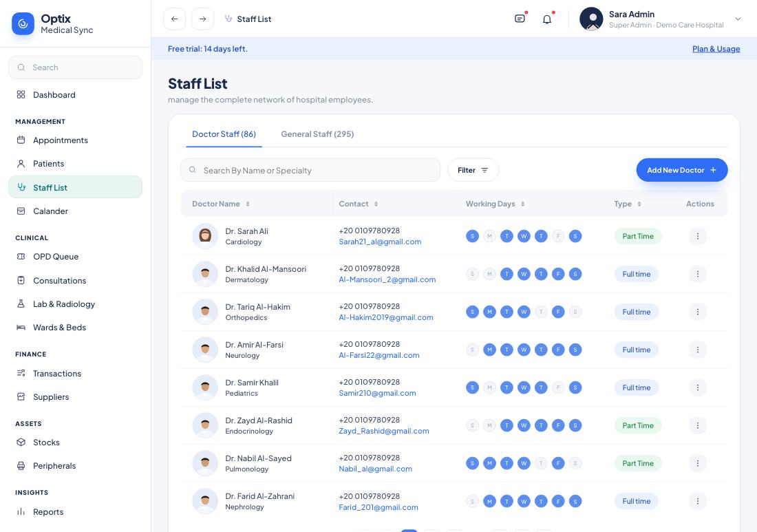
Task: Sort table by Doctor Name
Action: (x=248, y=204)
